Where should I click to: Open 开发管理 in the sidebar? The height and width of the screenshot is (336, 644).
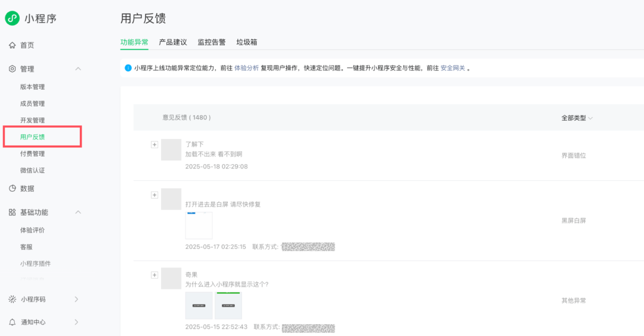coord(32,120)
